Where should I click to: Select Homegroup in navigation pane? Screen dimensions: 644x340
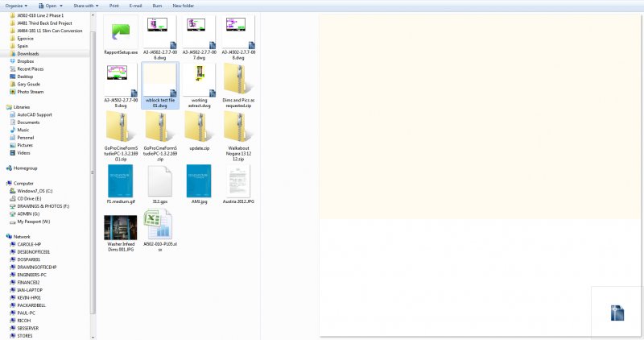pos(25,168)
